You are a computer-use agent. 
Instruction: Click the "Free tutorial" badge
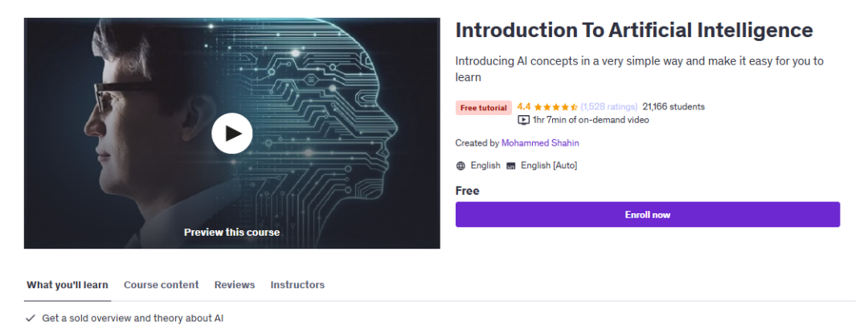coord(483,107)
